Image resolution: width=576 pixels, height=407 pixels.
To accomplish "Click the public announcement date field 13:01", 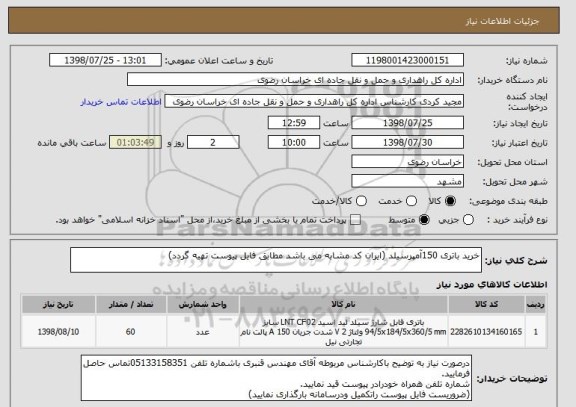I will (x=105, y=60).
